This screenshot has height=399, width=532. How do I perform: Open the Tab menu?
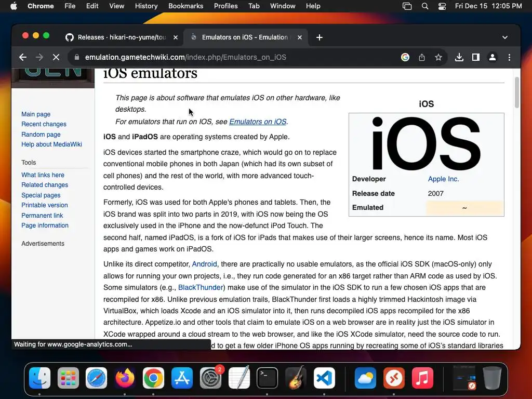pyautogui.click(x=254, y=6)
